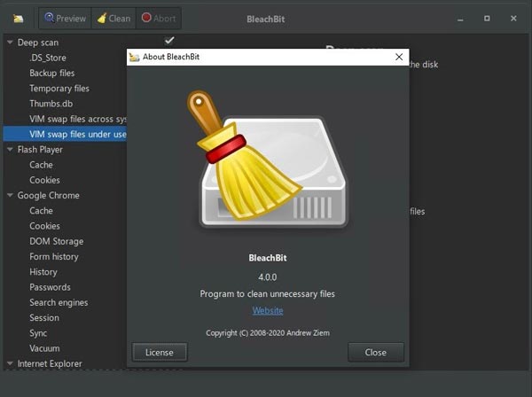Click the red Abort button

[159, 19]
